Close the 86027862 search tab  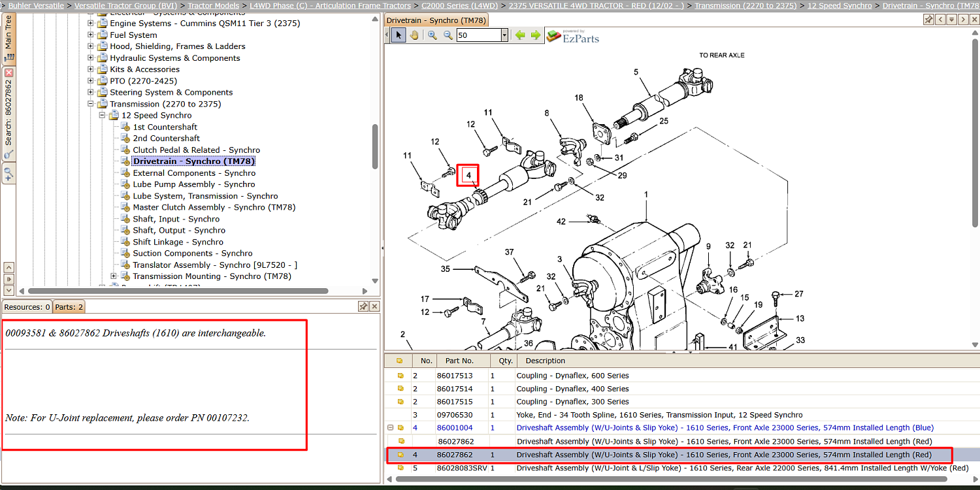point(9,73)
